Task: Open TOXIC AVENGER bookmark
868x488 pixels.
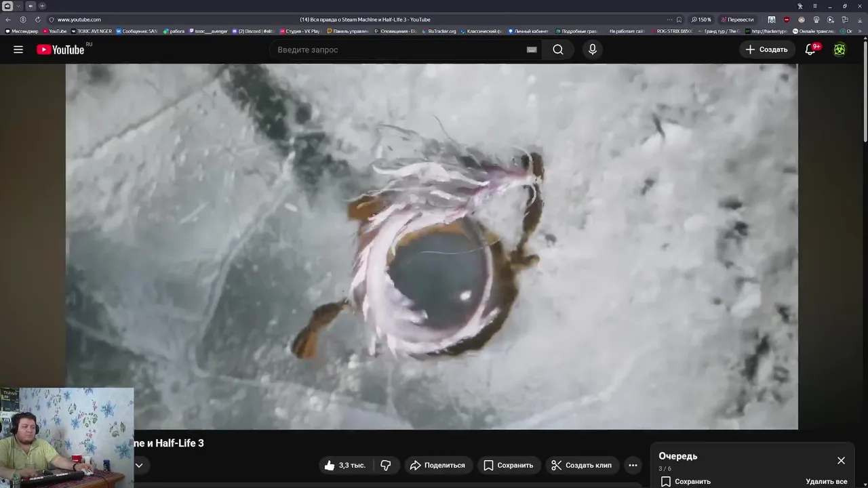Action: [x=92, y=31]
